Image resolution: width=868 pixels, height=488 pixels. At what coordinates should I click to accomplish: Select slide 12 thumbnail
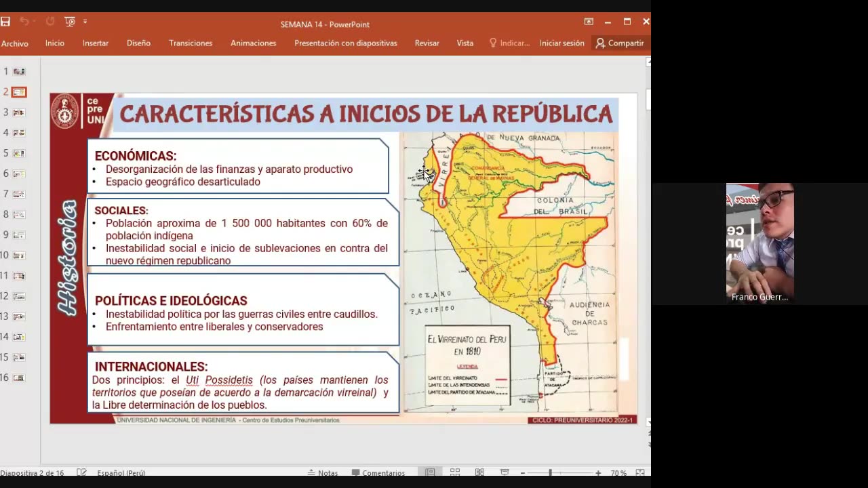tap(19, 296)
